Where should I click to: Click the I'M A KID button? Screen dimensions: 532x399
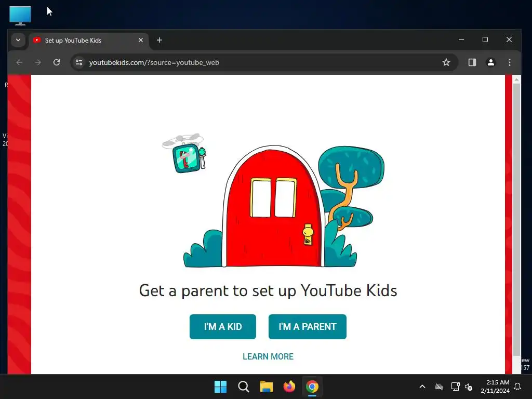coord(222,327)
